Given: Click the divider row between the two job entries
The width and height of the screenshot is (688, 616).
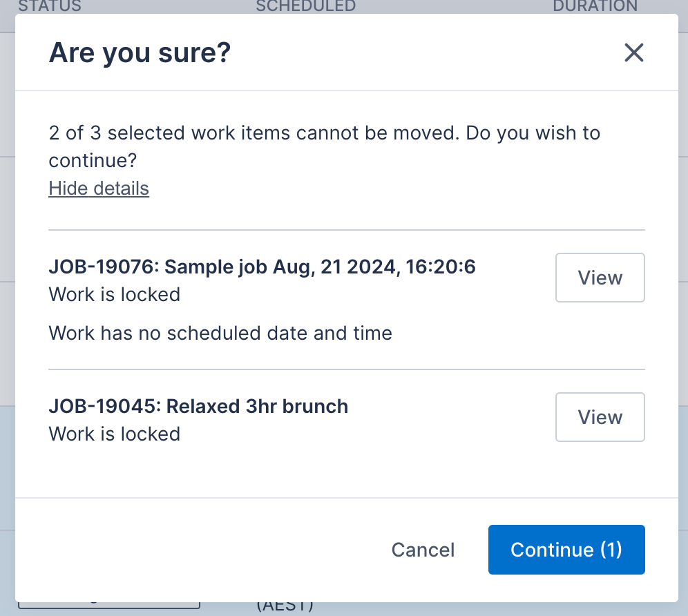Looking at the screenshot, I should coord(345,368).
